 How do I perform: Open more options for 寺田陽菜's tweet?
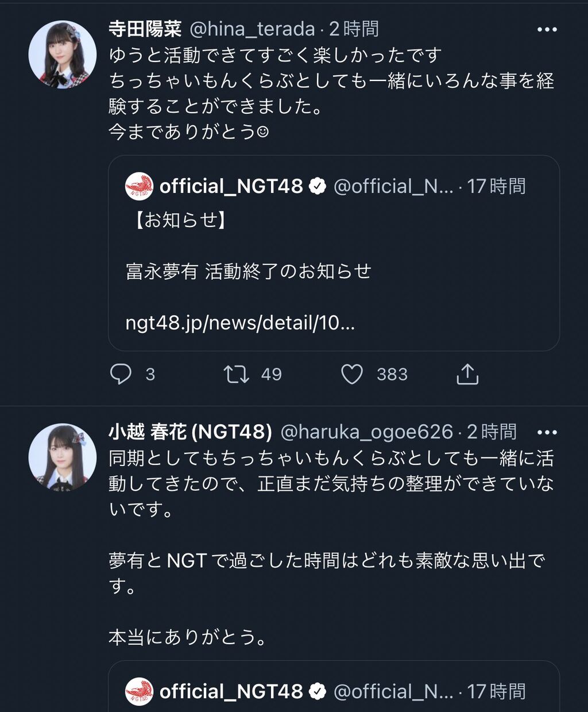pos(547,29)
